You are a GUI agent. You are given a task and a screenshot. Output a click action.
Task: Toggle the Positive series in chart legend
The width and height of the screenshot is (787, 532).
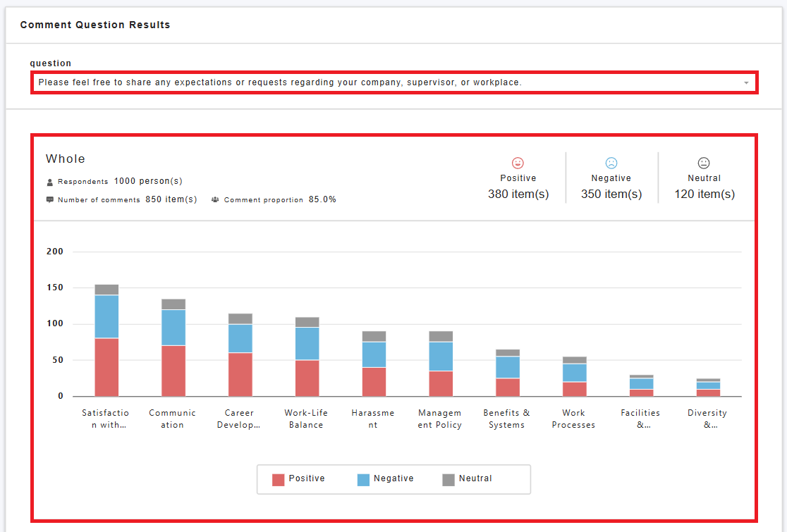pos(298,479)
